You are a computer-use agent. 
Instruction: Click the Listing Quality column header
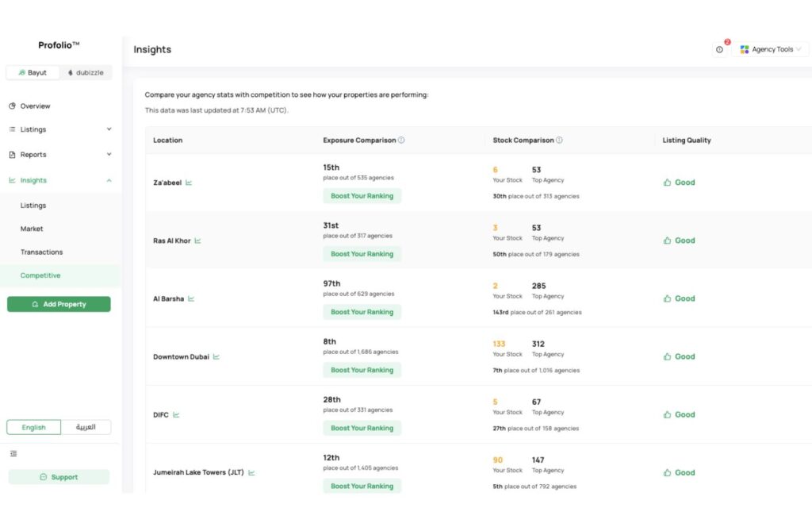(687, 140)
